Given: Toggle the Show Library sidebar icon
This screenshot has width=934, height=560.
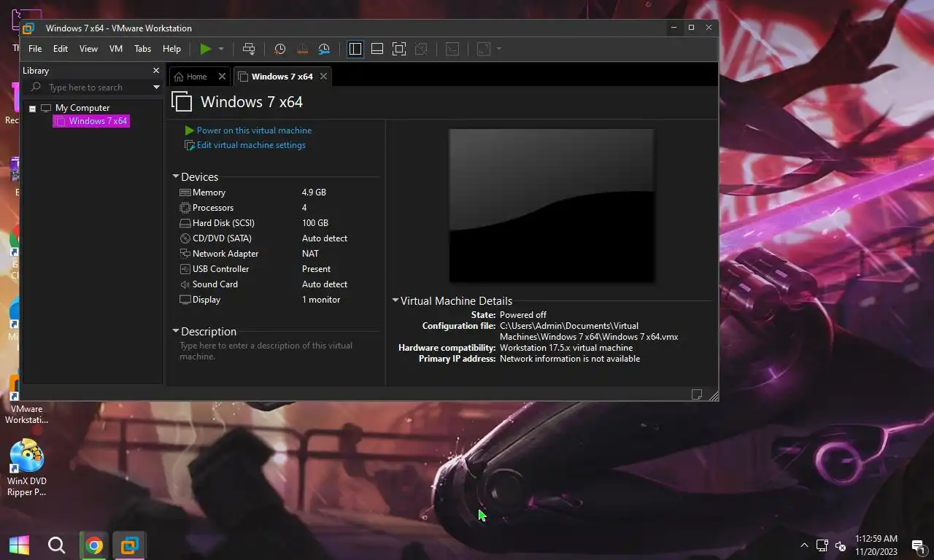Looking at the screenshot, I should (355, 49).
